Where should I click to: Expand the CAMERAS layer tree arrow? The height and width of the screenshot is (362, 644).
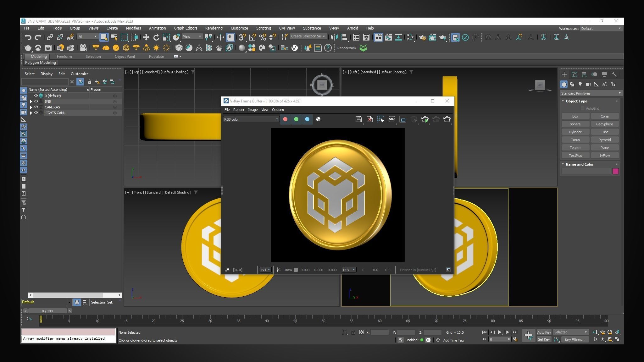click(x=31, y=107)
